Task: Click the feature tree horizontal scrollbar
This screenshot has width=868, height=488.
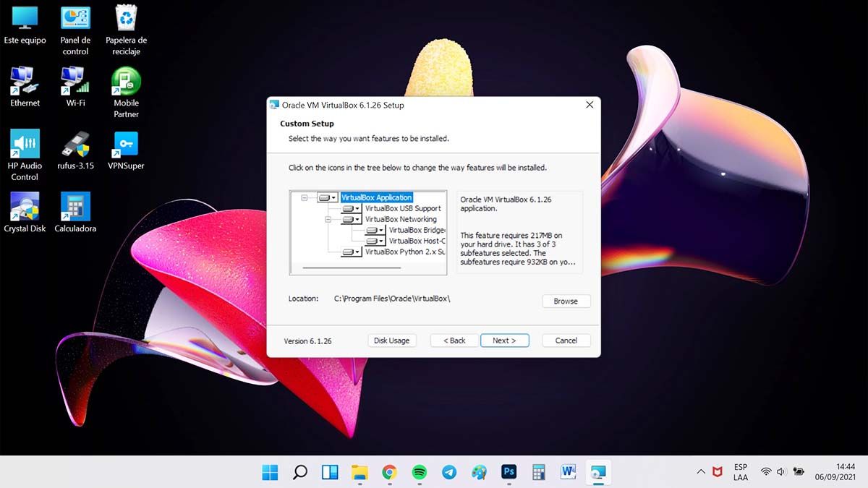Action: tap(351, 267)
